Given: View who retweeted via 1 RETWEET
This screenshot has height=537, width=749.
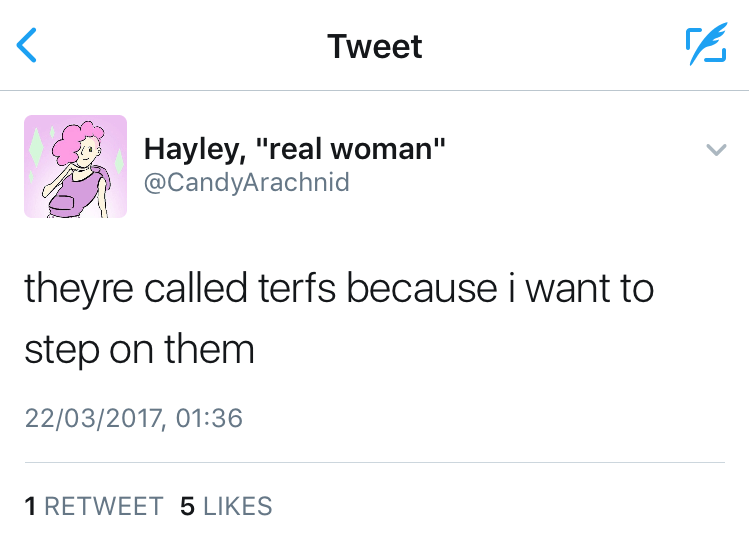Looking at the screenshot, I should pos(93,506).
